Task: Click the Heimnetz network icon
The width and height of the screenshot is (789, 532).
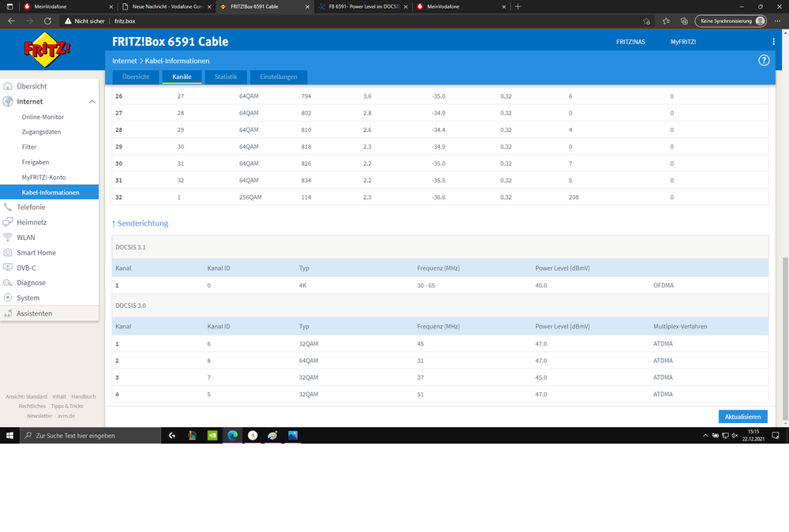Action: click(8, 223)
